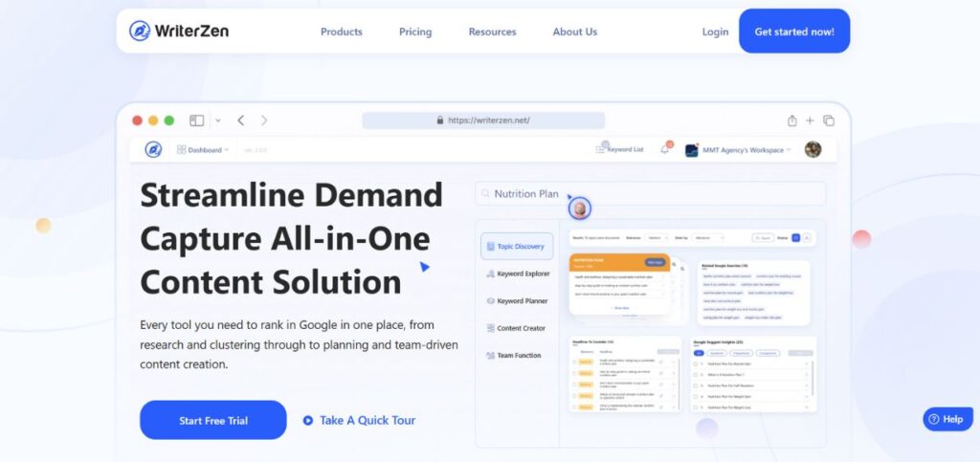This screenshot has width=980, height=462.
Task: Click the play icon beside Quick Tour
Action: click(307, 420)
